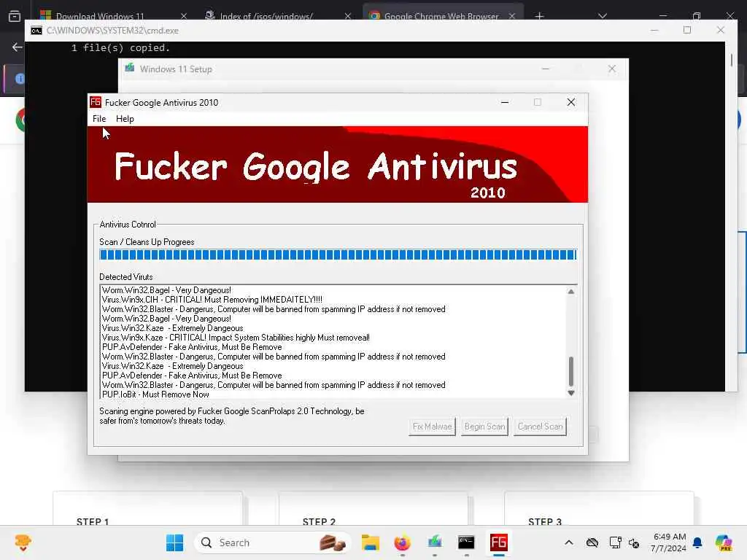Open the Help menu in Antivirus window

click(x=125, y=119)
